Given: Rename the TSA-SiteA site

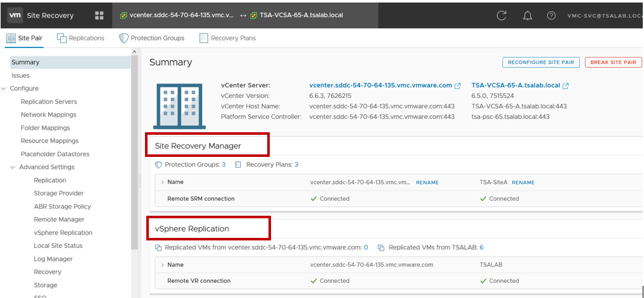Looking at the screenshot, I should point(523,182).
